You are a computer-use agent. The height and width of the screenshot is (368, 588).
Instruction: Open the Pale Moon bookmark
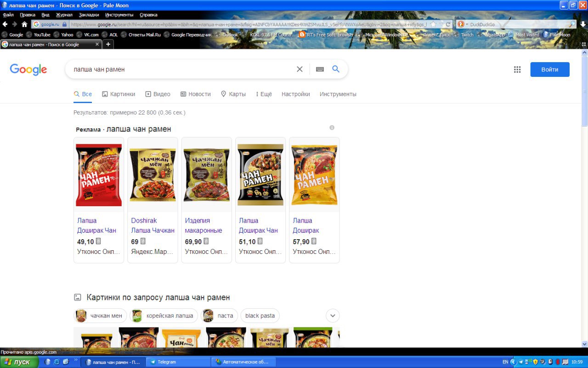[x=556, y=34]
